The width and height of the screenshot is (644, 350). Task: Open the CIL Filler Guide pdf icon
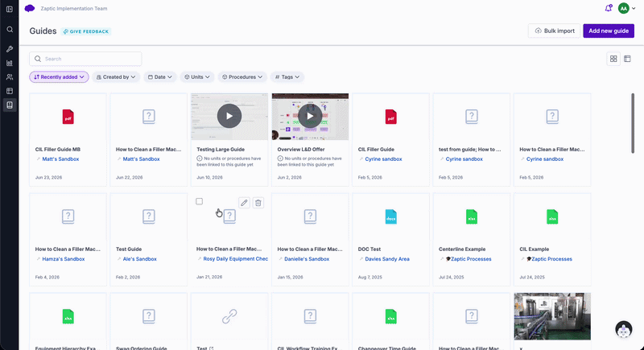(x=391, y=117)
